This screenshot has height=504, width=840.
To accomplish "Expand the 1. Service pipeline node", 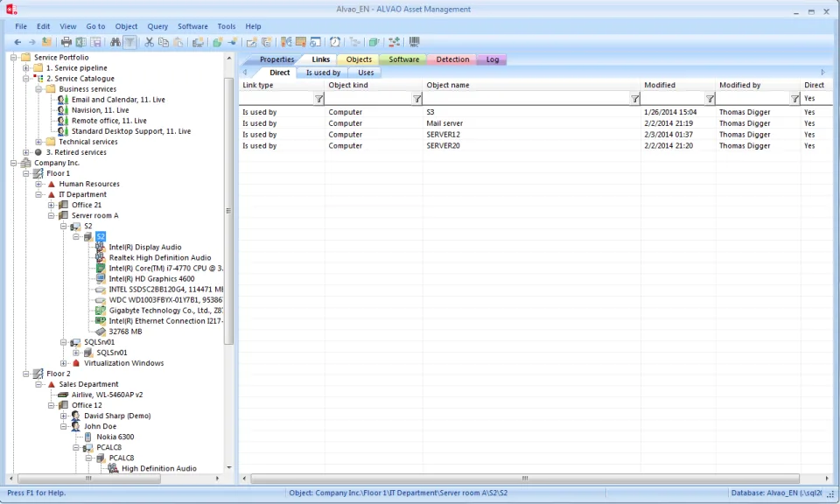I will click(x=25, y=68).
